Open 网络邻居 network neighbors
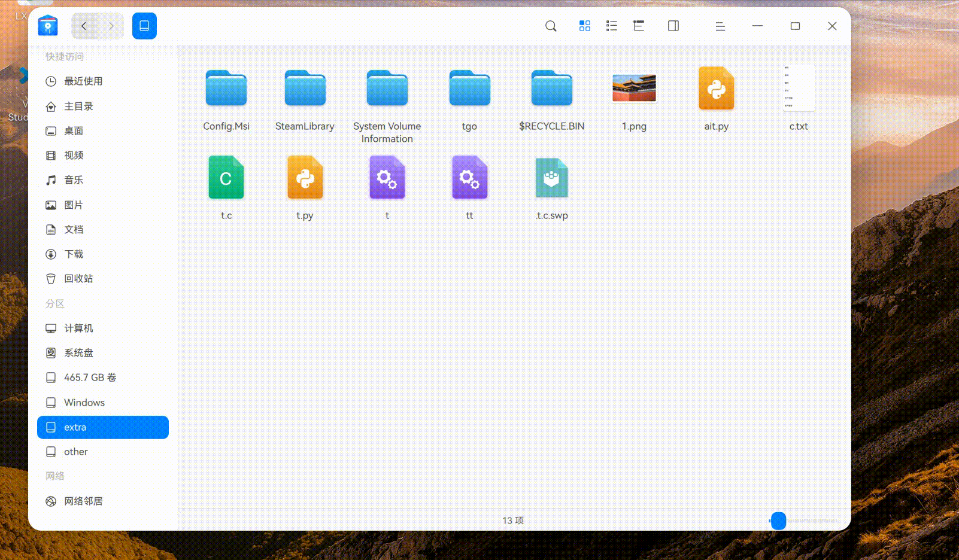The height and width of the screenshot is (560, 959). (x=103, y=501)
